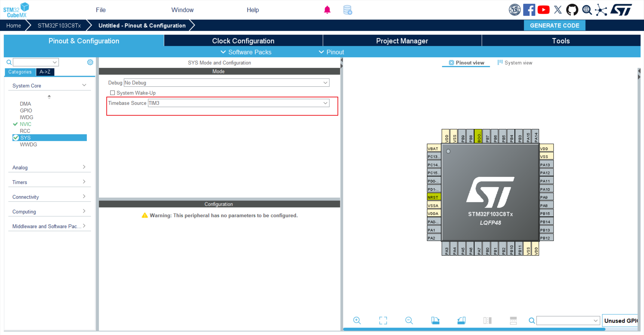The image size is (644, 335).
Task: Click the notification bell icon
Action: click(327, 10)
